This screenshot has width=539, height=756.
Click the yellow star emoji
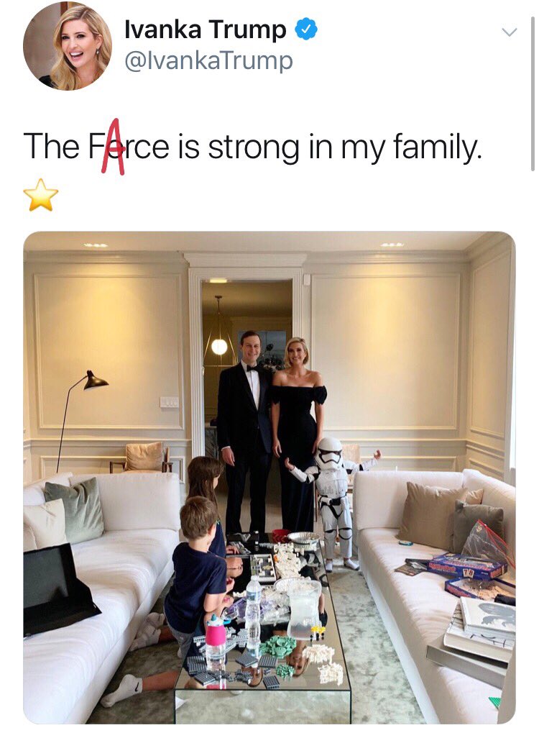click(41, 195)
